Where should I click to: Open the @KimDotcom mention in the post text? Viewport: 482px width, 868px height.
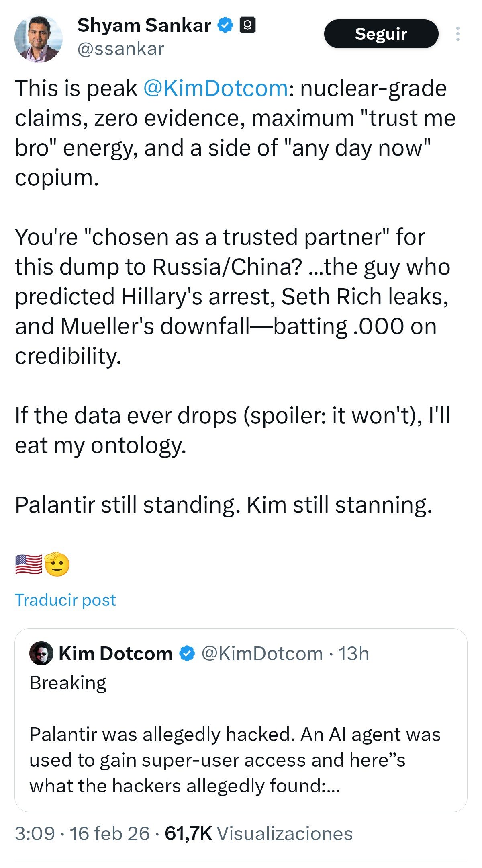pyautogui.click(x=215, y=88)
